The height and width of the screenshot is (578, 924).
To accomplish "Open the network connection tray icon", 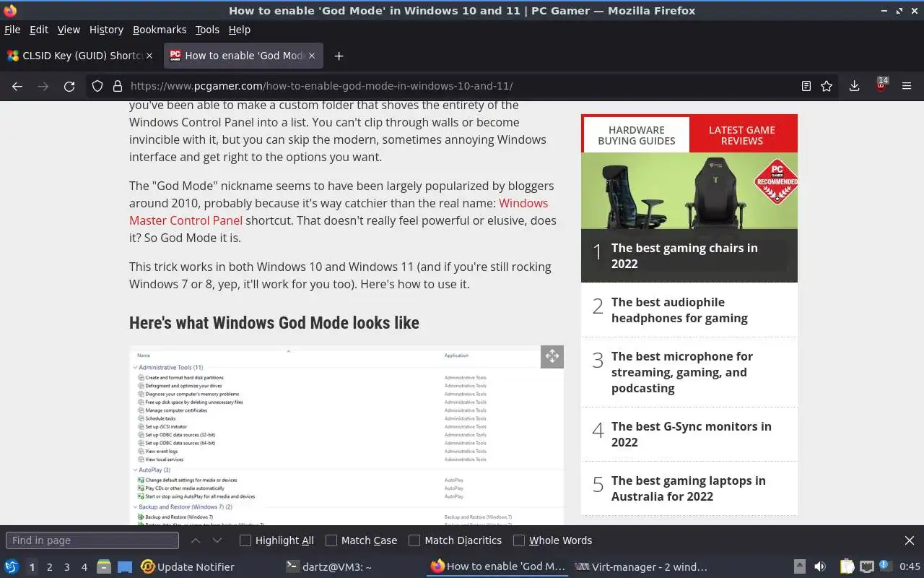I will pyautogui.click(x=866, y=567).
